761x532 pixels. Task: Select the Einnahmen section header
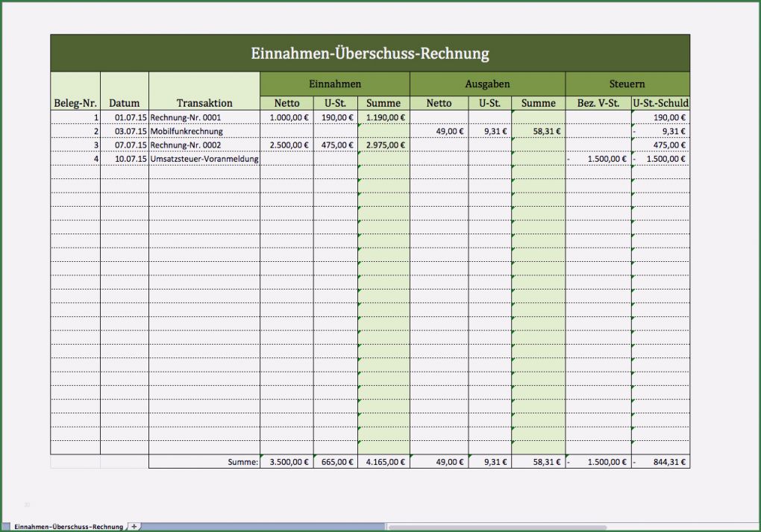(x=334, y=84)
